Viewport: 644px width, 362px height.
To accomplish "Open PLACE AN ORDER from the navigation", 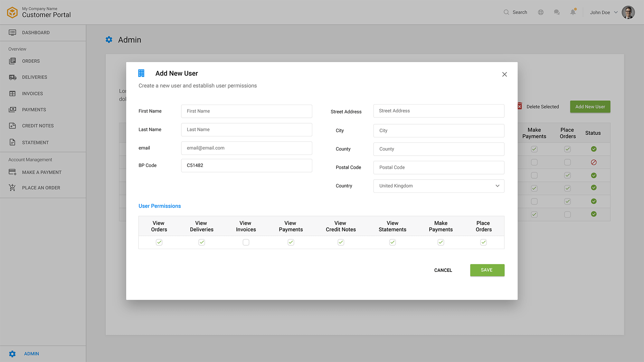I will click(x=41, y=188).
